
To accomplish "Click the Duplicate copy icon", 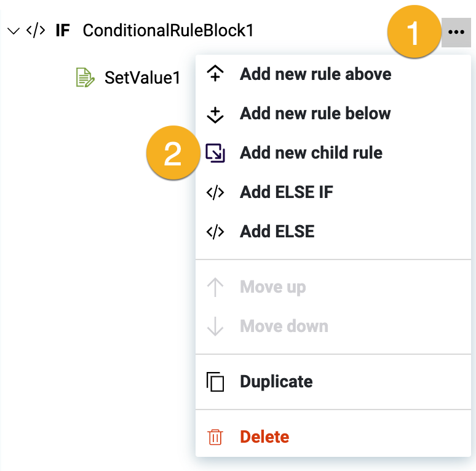I will click(215, 382).
